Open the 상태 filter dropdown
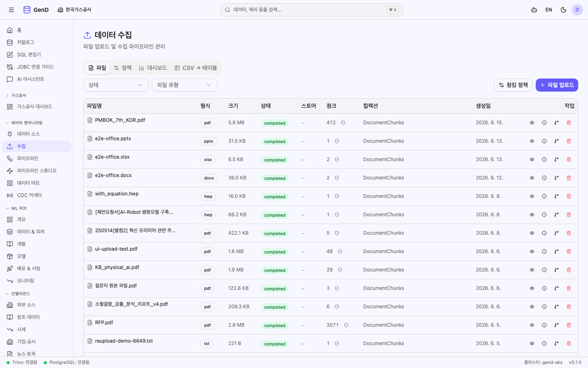588x368 pixels. point(116,85)
